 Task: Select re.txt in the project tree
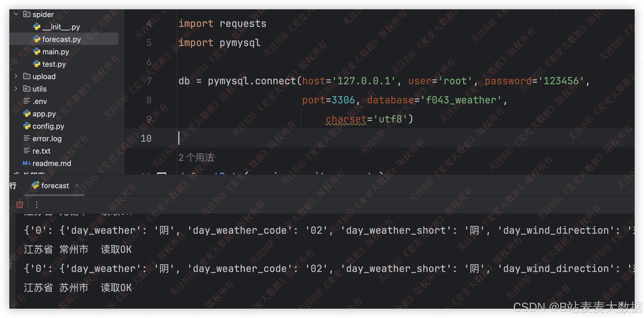point(41,151)
